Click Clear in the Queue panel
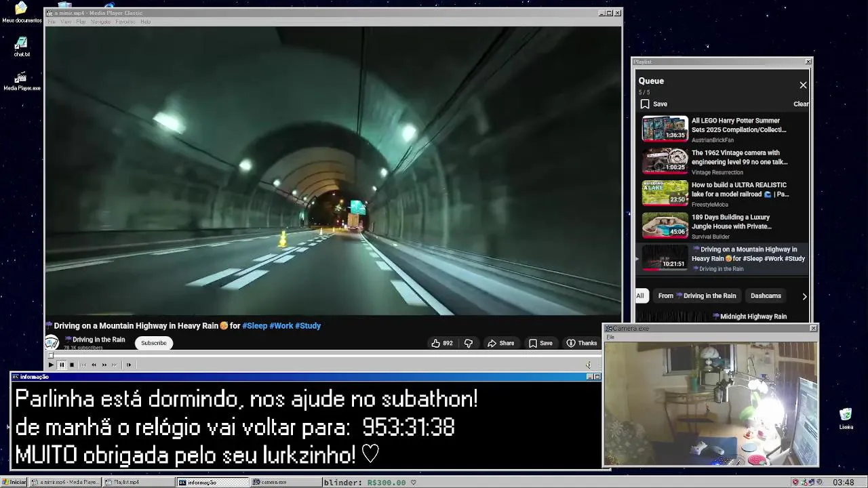The height and width of the screenshot is (488, 868). pos(801,104)
